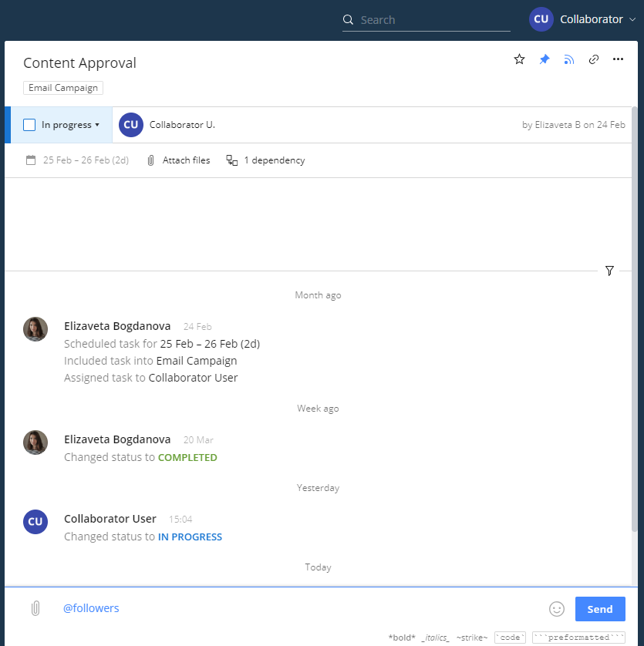Open the In progress status dropdown

70,125
